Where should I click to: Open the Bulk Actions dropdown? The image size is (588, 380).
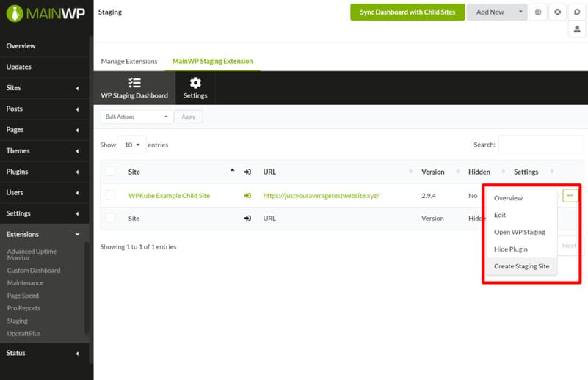(137, 117)
